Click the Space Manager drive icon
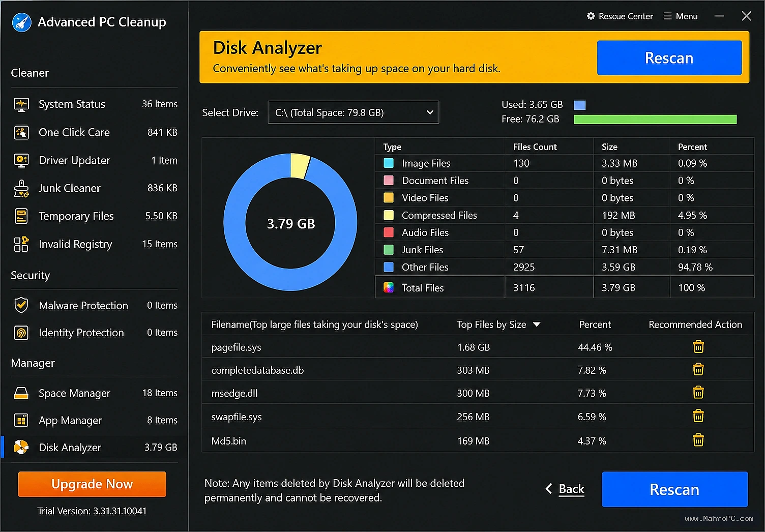The height and width of the screenshot is (532, 765). [21, 393]
